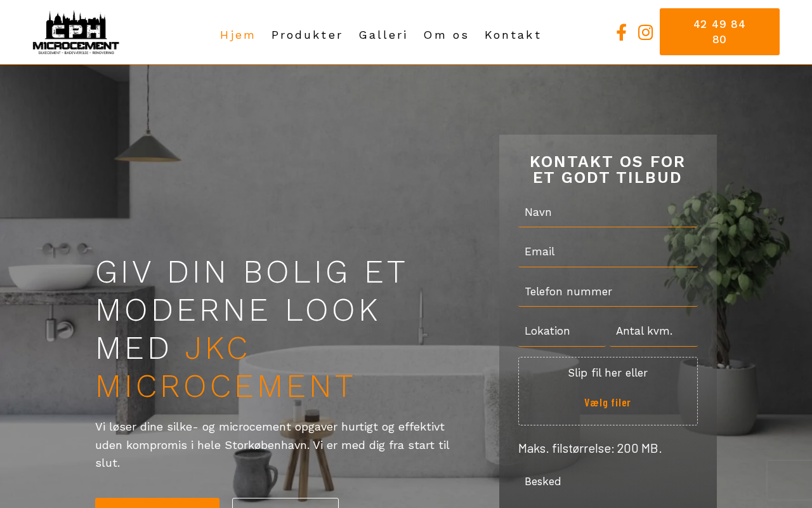Open the Instagram profile icon
This screenshot has width=812, height=508.
point(645,32)
